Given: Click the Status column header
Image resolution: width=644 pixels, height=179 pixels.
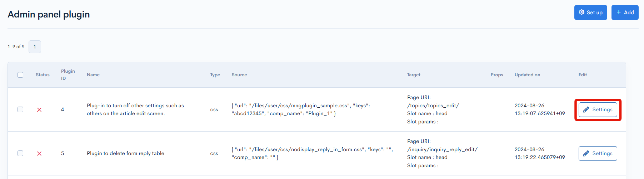Looking at the screenshot, I should 43,75.
